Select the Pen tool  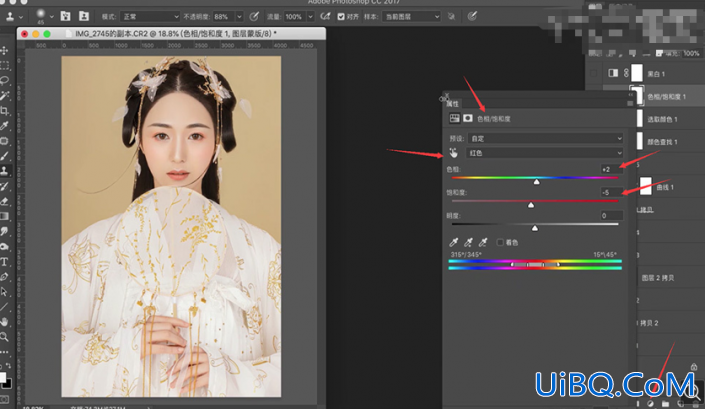[x=4, y=276]
